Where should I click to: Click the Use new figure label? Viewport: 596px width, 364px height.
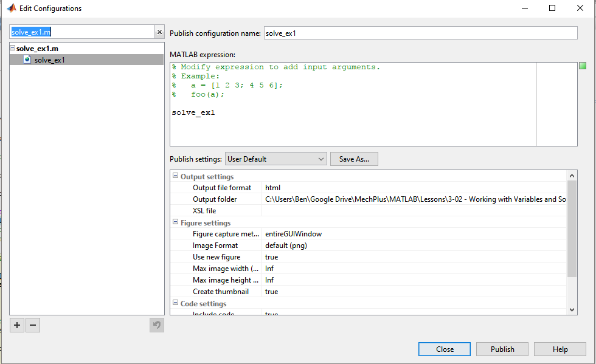217,257
